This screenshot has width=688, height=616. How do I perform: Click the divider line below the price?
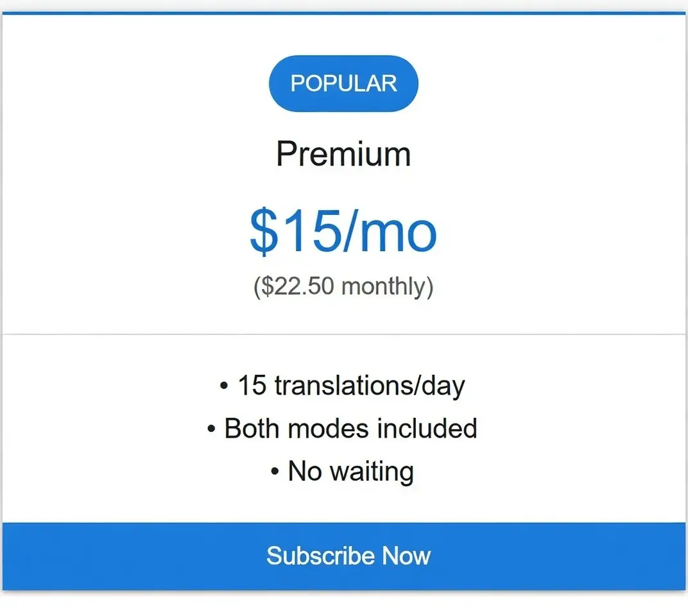coord(343,334)
